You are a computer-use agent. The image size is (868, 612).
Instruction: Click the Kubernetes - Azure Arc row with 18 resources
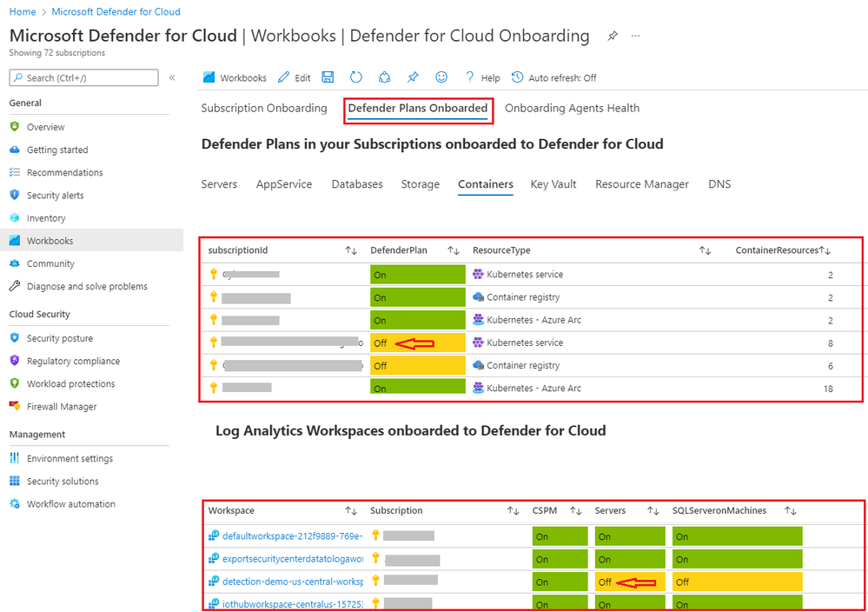pyautogui.click(x=532, y=389)
